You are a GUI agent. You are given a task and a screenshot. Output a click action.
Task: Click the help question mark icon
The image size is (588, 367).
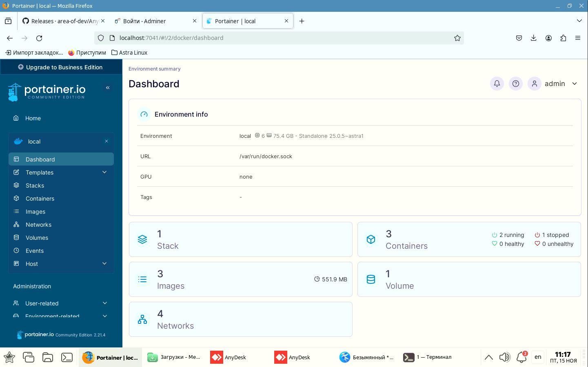pyautogui.click(x=515, y=84)
